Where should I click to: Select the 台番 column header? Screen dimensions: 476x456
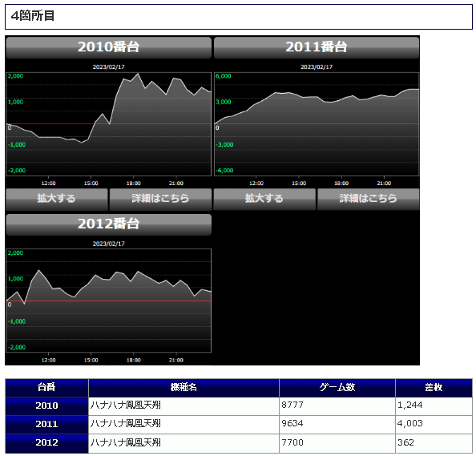click(x=46, y=388)
